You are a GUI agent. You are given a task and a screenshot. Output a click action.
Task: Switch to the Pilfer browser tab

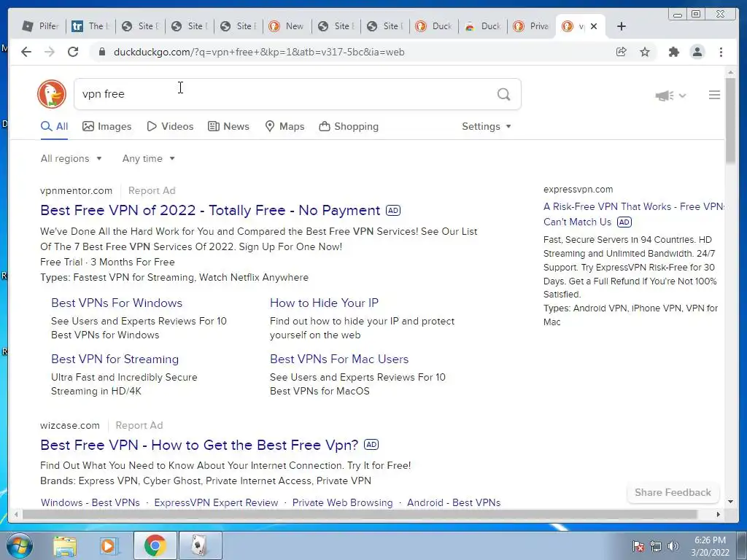tap(41, 26)
